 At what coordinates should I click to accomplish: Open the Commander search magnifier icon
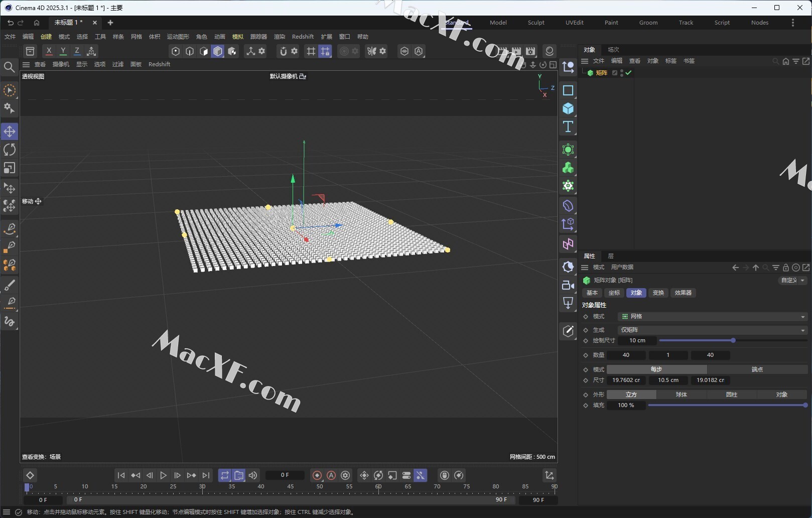pos(9,67)
